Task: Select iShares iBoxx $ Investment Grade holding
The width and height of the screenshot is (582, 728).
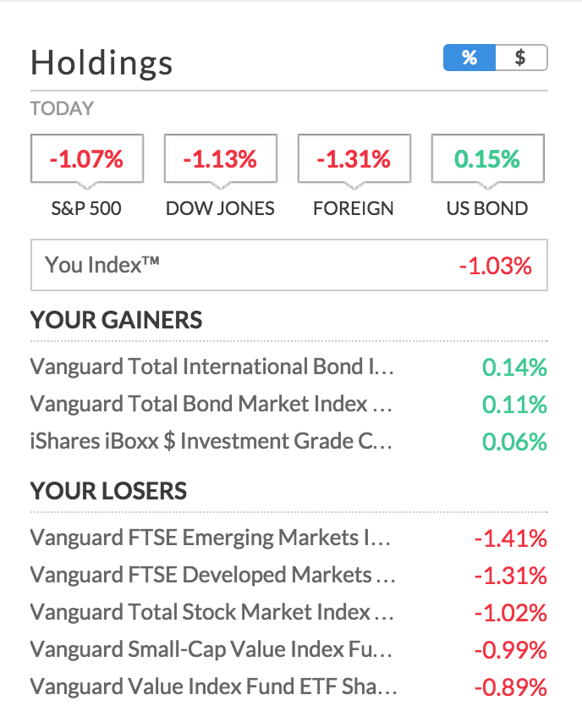Action: coord(211,442)
